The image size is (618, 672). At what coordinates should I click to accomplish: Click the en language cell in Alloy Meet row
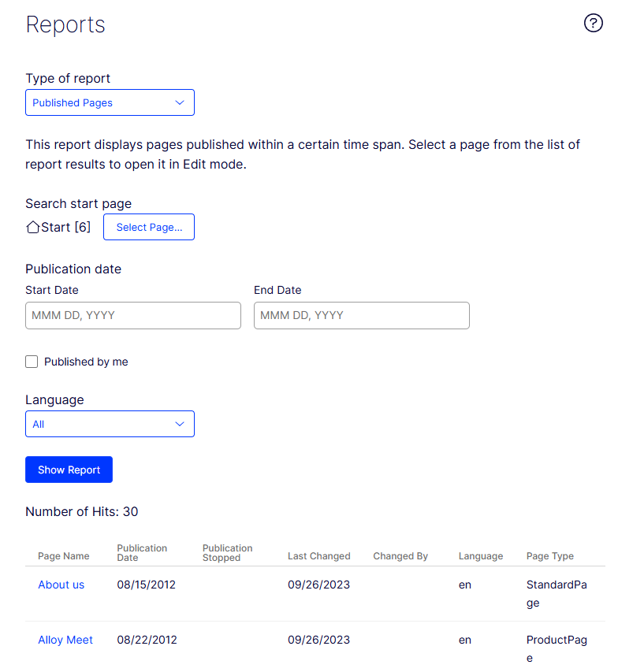click(465, 640)
